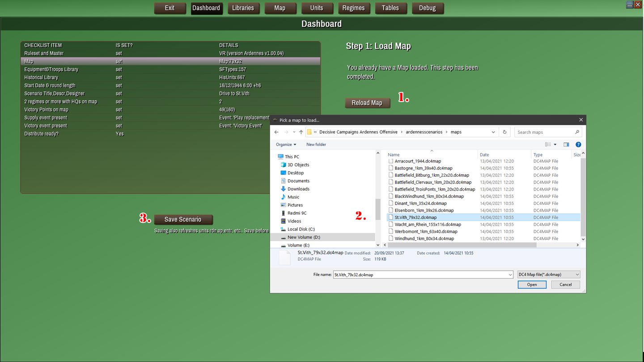Go up one folder level
This screenshot has height=362, width=644.
pos(301,132)
